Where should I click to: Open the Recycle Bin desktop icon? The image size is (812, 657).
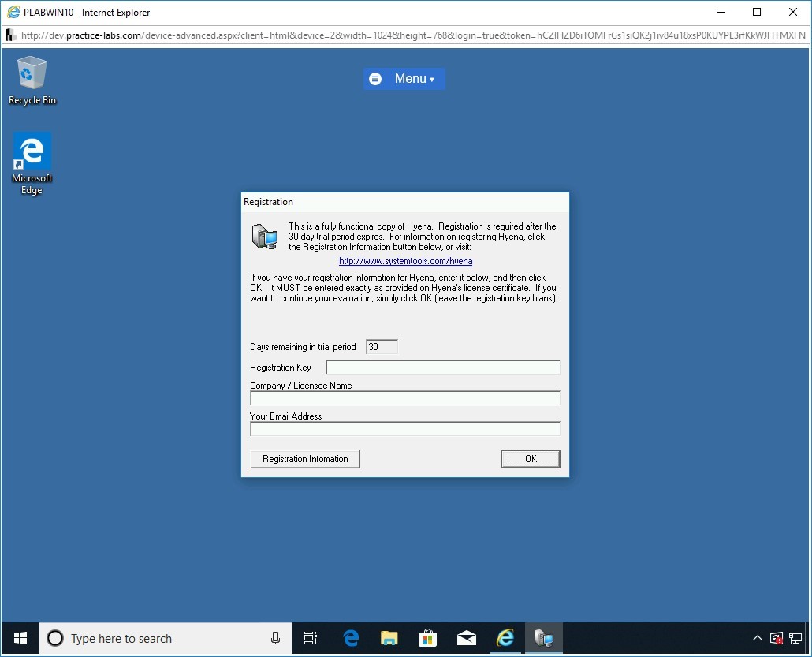point(32,80)
